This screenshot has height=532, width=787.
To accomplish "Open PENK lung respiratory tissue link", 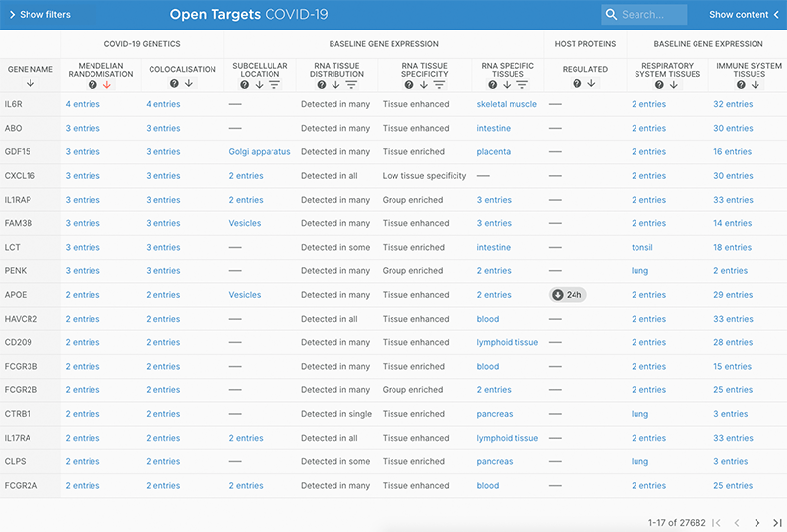I will pyautogui.click(x=639, y=271).
